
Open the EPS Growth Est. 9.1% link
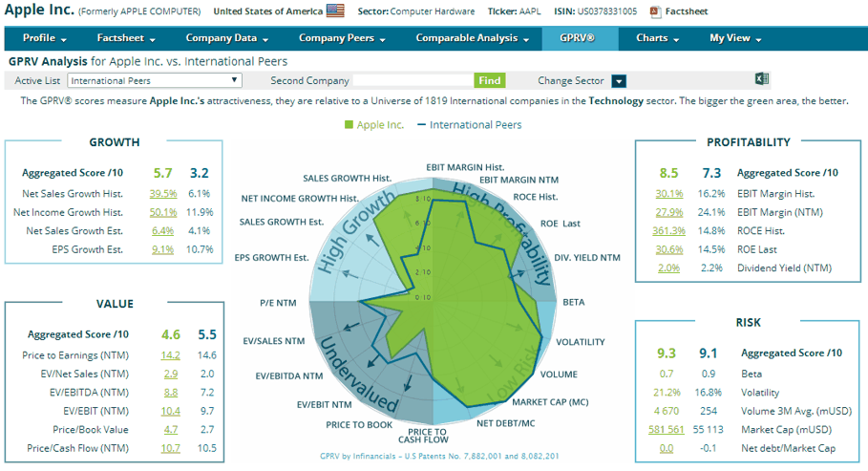pyautogui.click(x=162, y=249)
